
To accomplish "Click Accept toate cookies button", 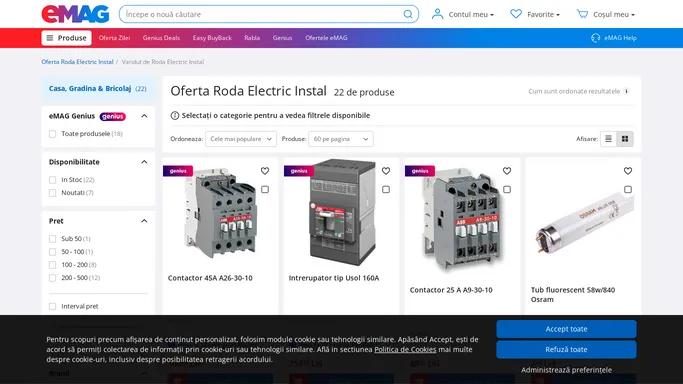I will point(566,329).
